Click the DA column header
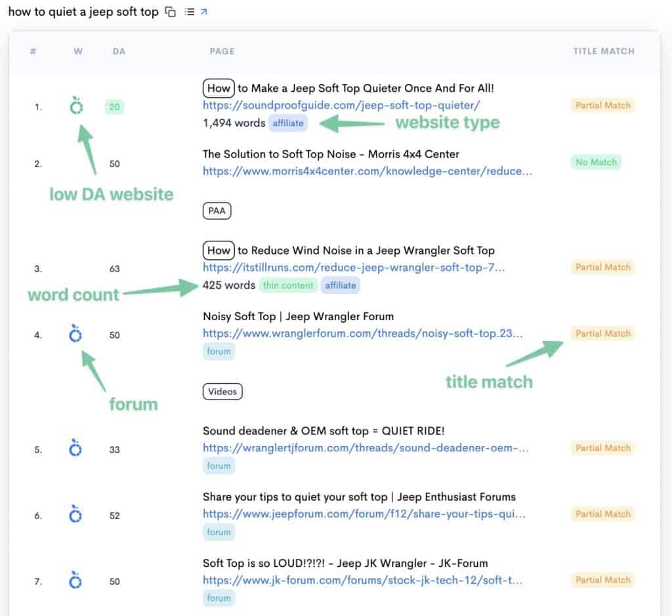Image resolution: width=672 pixels, height=616 pixels. (x=119, y=51)
